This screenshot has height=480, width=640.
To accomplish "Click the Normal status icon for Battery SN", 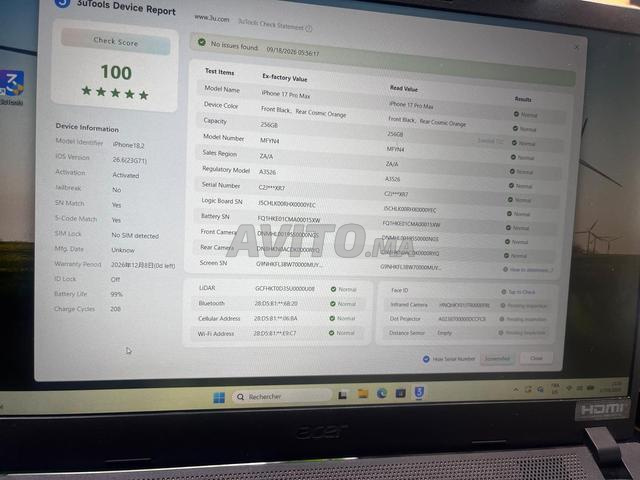I will tap(508, 228).
